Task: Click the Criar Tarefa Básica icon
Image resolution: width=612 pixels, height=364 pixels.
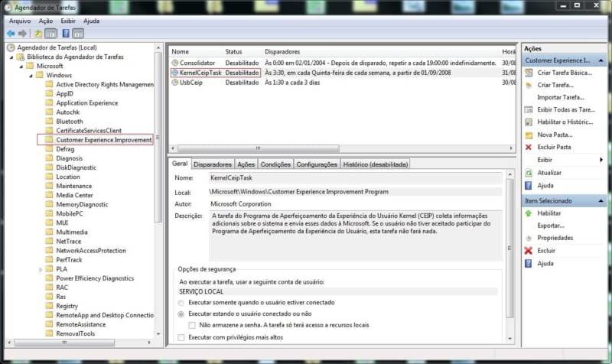Action: point(529,73)
